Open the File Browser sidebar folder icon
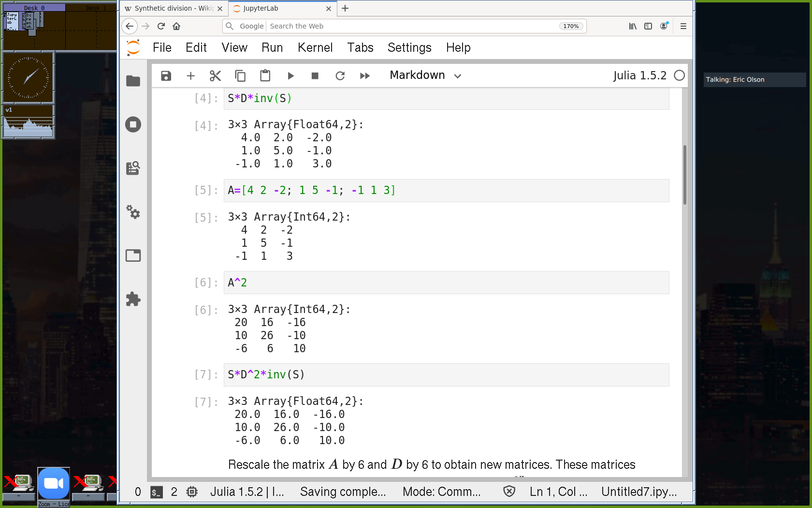Image resolution: width=812 pixels, height=508 pixels. click(133, 81)
